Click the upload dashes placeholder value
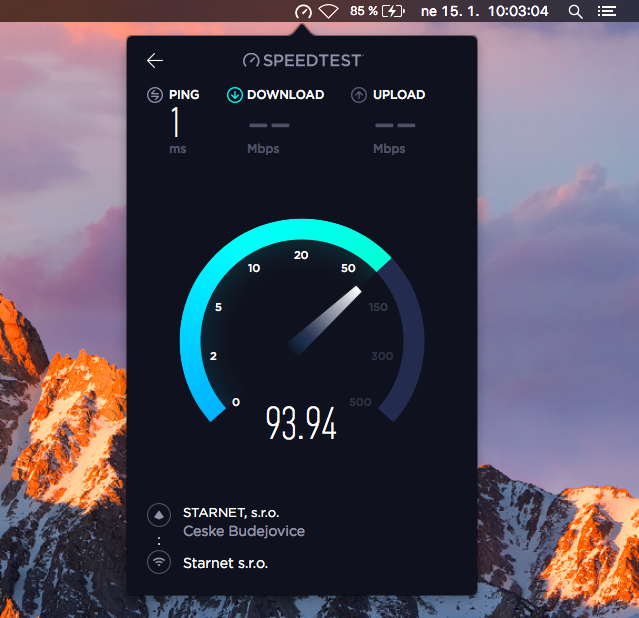The height and width of the screenshot is (618, 639). click(395, 125)
